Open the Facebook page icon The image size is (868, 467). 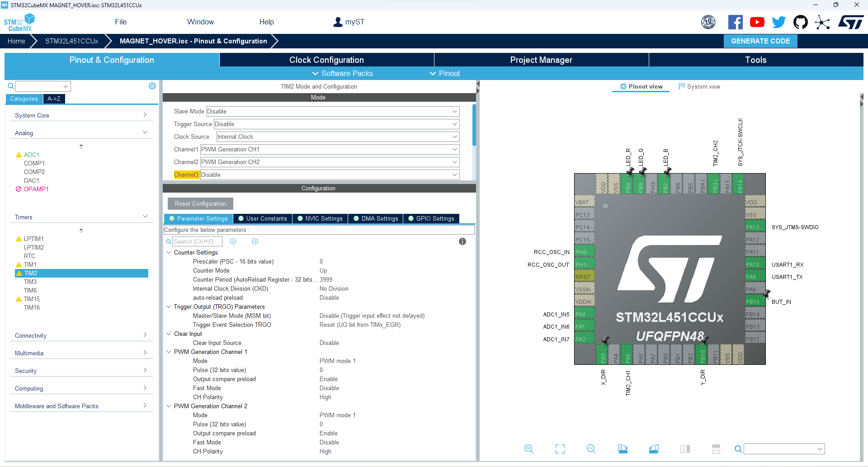point(735,22)
